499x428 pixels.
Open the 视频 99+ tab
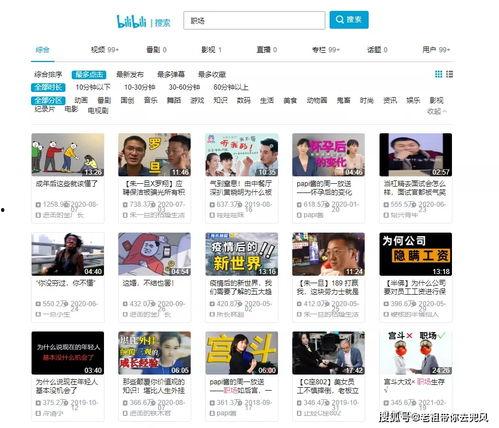point(105,50)
